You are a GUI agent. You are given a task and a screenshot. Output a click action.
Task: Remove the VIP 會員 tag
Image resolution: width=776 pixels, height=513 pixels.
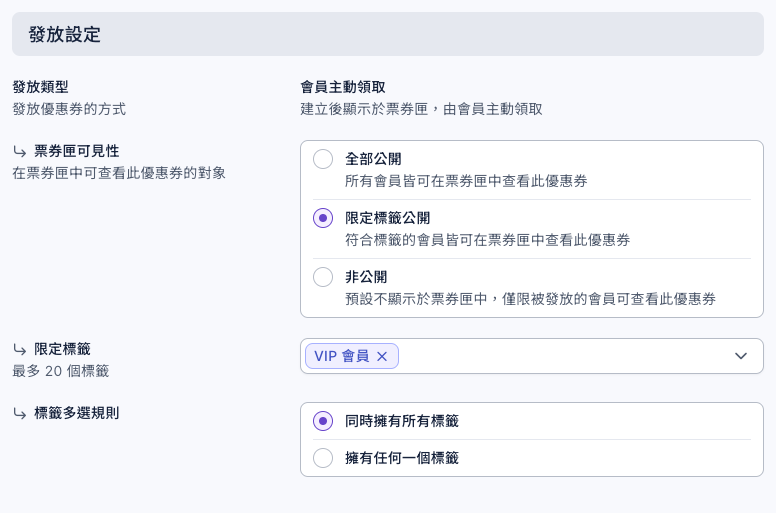[x=382, y=356]
